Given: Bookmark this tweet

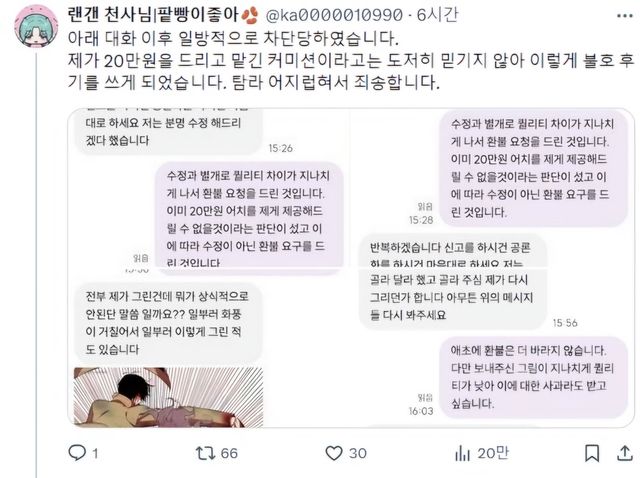Looking at the screenshot, I should [592, 453].
